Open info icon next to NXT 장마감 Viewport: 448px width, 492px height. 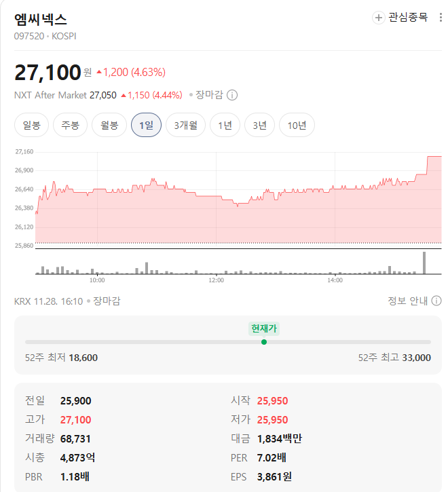[232, 95]
